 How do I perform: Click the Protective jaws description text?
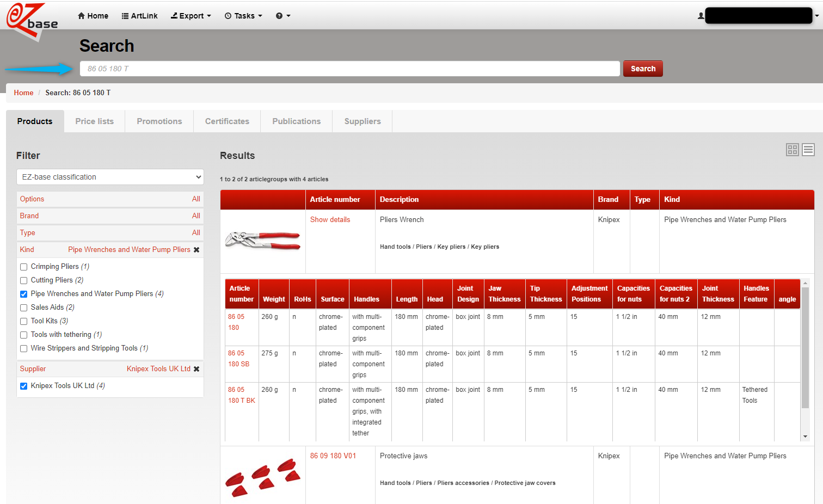coord(403,456)
